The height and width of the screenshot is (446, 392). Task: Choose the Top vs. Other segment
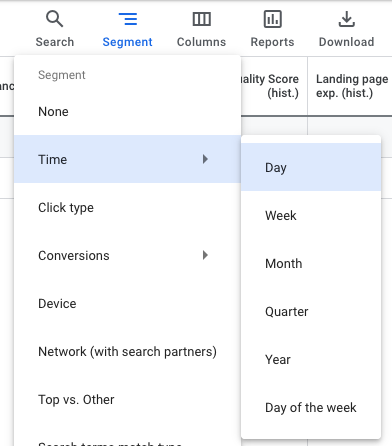127,399
